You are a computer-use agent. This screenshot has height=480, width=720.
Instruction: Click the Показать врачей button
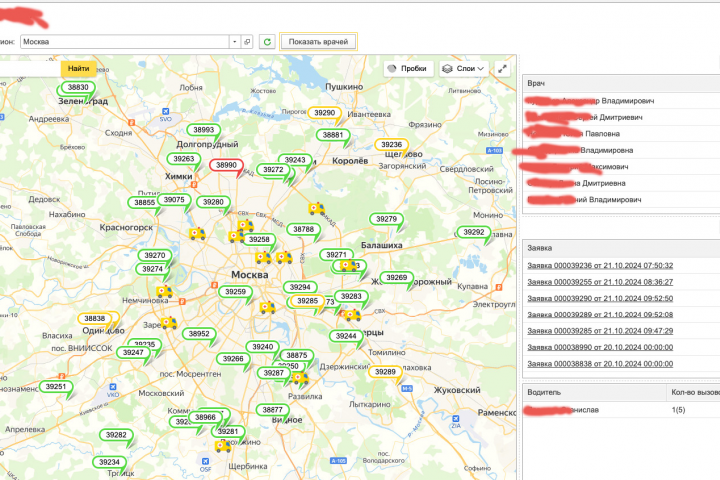coord(318,42)
